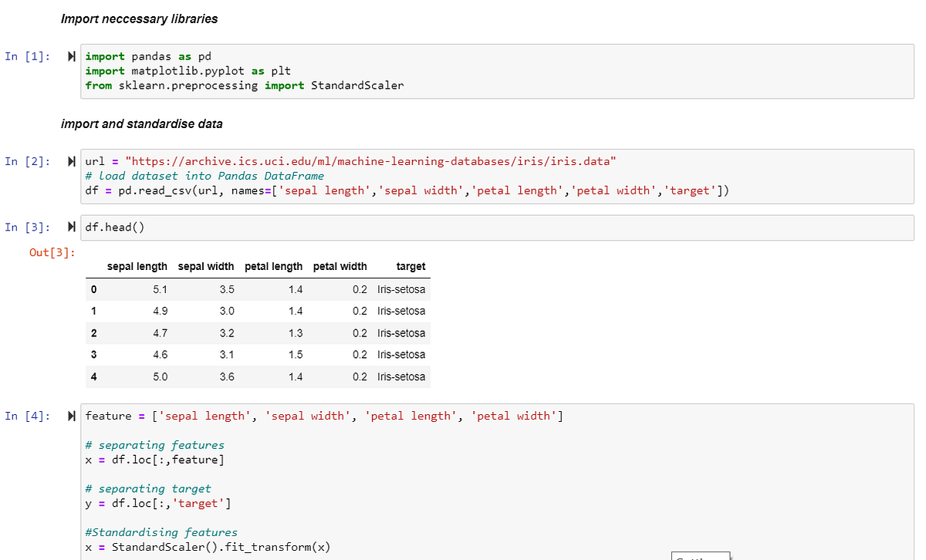Click the sepal width value 3.0
Screen dimensions: 926x560
click(227, 311)
